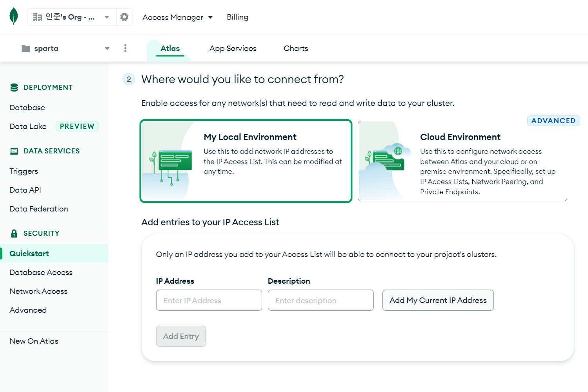Expand the sparta project dropdown arrow
The width and height of the screenshot is (588, 392).
pos(107,48)
